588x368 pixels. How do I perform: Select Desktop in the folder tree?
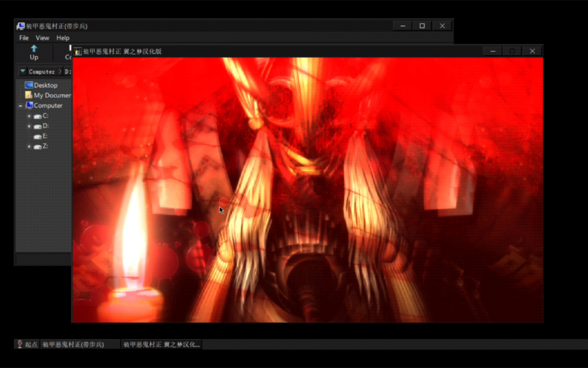(x=46, y=85)
